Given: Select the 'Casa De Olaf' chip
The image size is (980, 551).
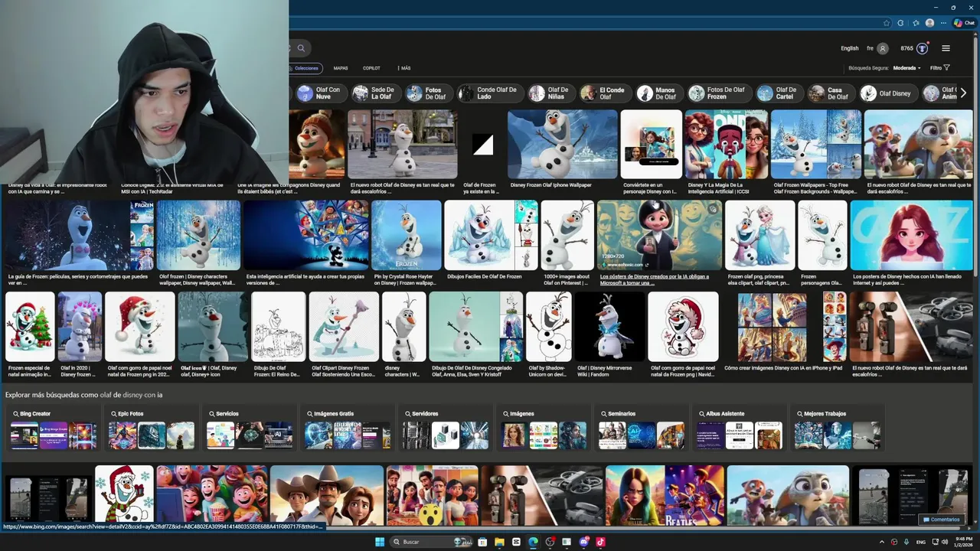Looking at the screenshot, I should (x=830, y=93).
